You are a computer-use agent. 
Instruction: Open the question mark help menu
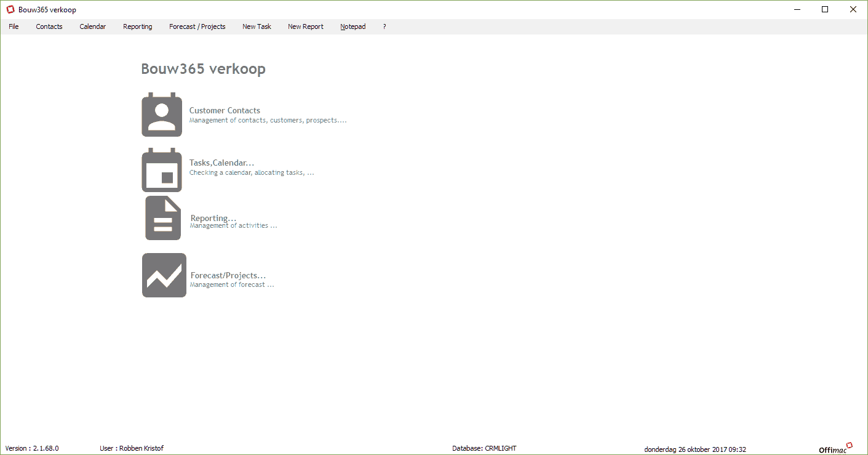point(384,26)
